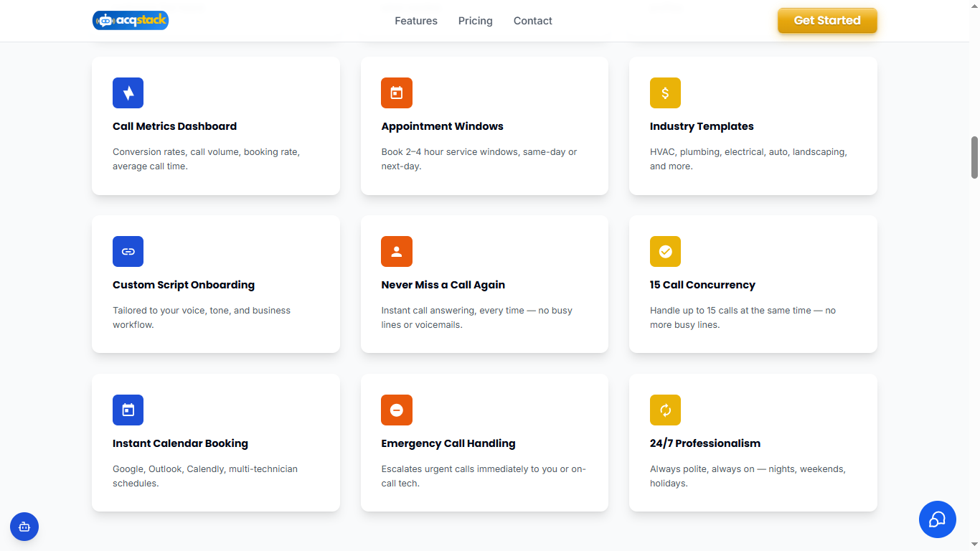980x551 pixels.
Task: Click the refresh icon on 24/7 Professionalism
Action: 665,410
